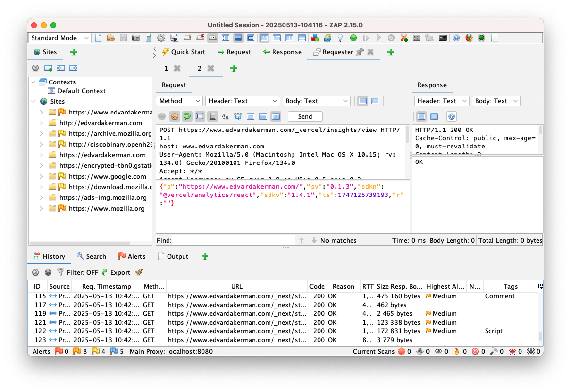This screenshot has width=571, height=392.
Task: Open a session using the folder icon
Action: point(111,38)
